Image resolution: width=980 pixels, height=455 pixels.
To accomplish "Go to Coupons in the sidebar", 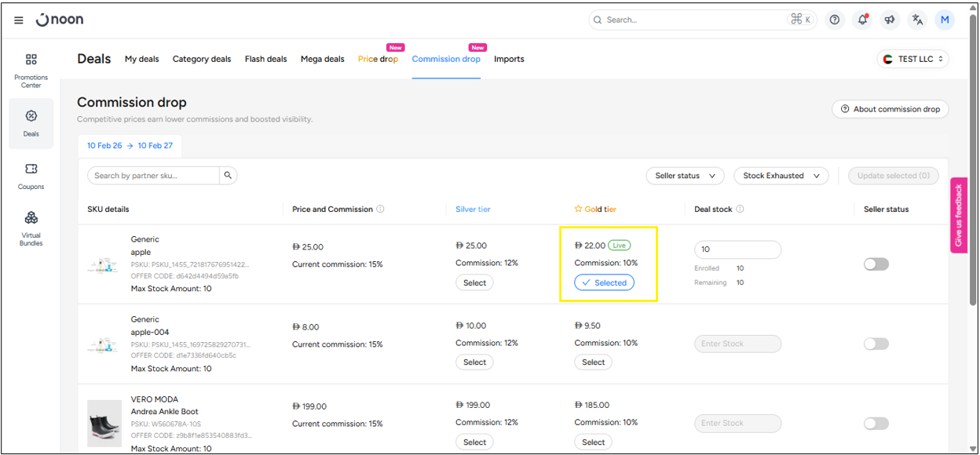I will pos(31,176).
